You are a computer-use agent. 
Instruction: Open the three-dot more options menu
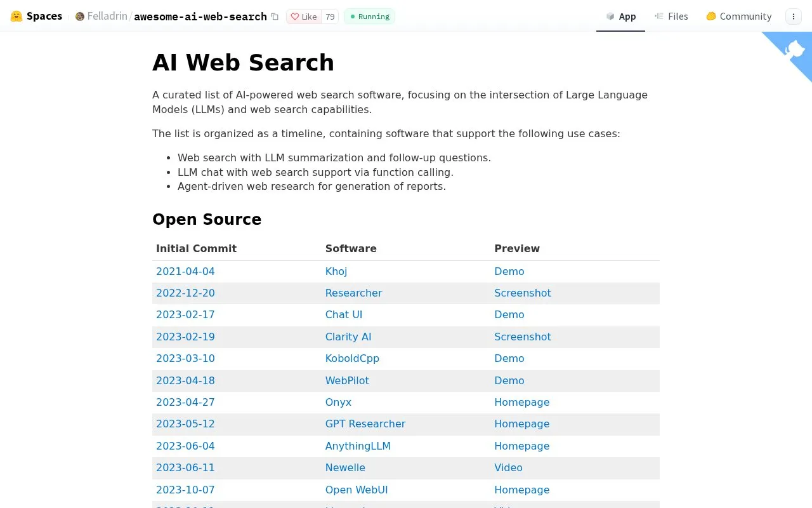(794, 17)
